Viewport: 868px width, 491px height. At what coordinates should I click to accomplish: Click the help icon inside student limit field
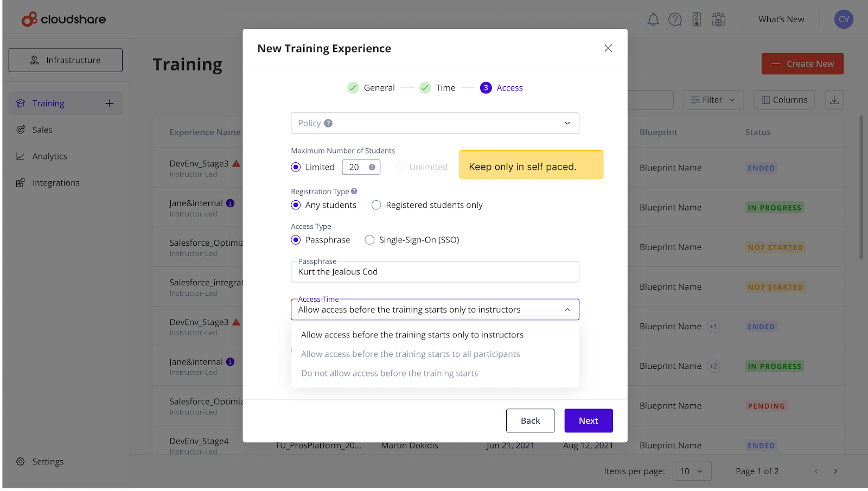click(372, 167)
